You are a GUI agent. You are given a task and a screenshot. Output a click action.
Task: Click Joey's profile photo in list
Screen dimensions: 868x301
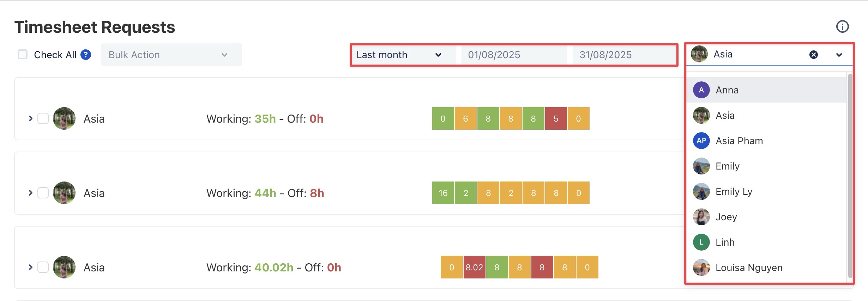701,217
